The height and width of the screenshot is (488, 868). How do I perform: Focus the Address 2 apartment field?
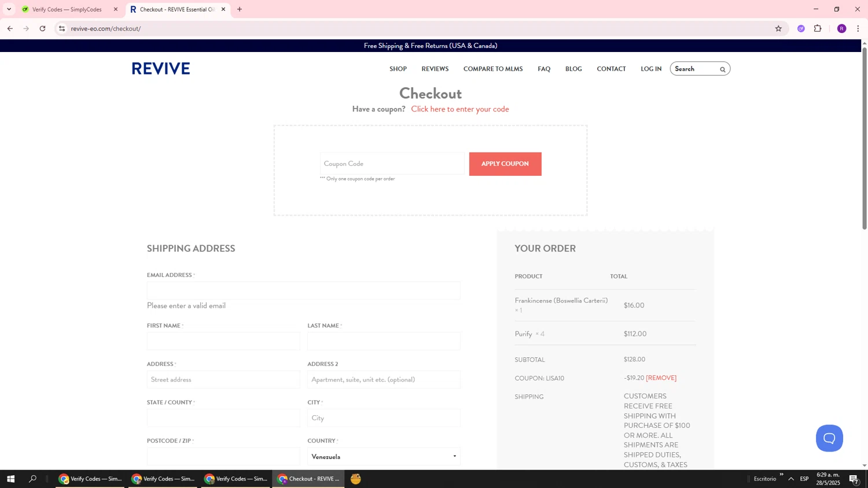click(x=384, y=380)
